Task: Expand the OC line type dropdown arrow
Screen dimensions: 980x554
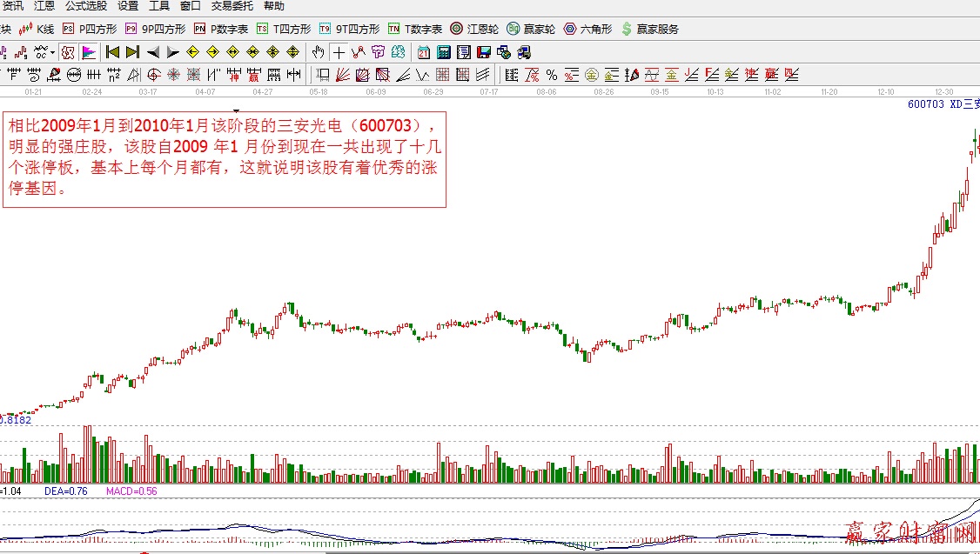Action: [x=52, y=52]
